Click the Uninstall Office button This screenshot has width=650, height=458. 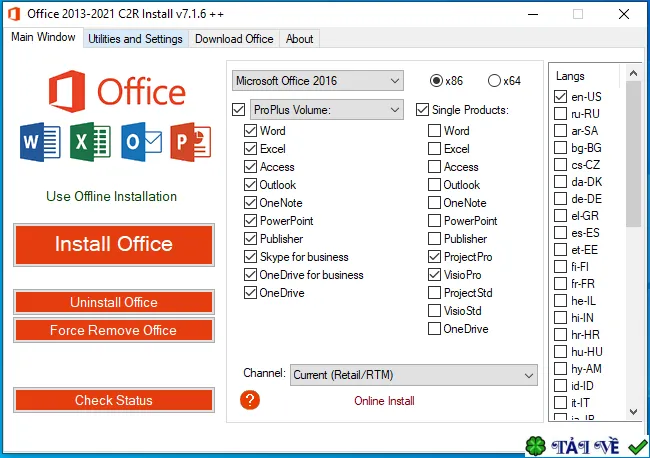114,302
